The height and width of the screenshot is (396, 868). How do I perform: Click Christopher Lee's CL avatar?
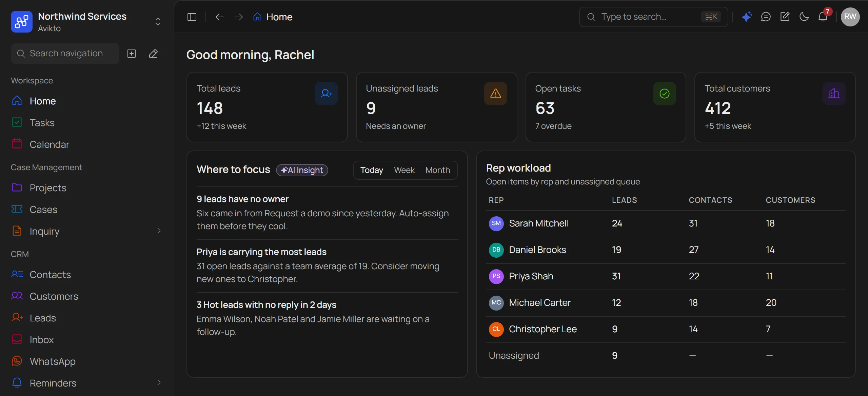point(496,329)
